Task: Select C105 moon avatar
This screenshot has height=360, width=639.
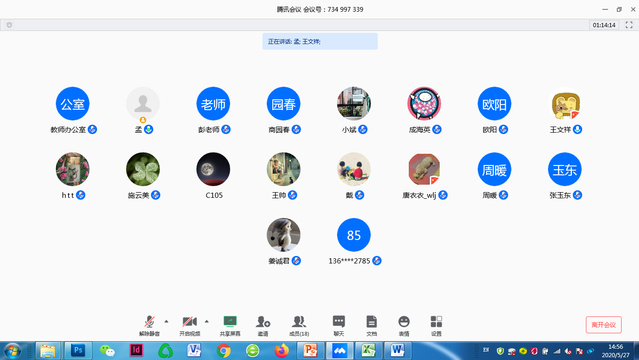Action: [213, 169]
